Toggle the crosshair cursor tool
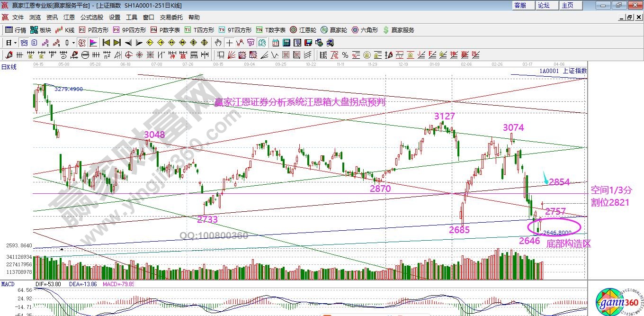This screenshot has width=644, height=316. point(229,43)
